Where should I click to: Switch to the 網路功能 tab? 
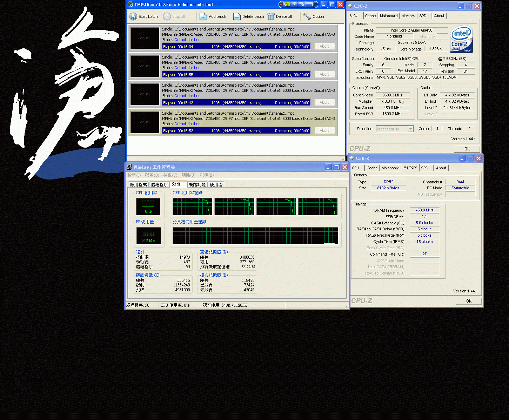tap(197, 185)
